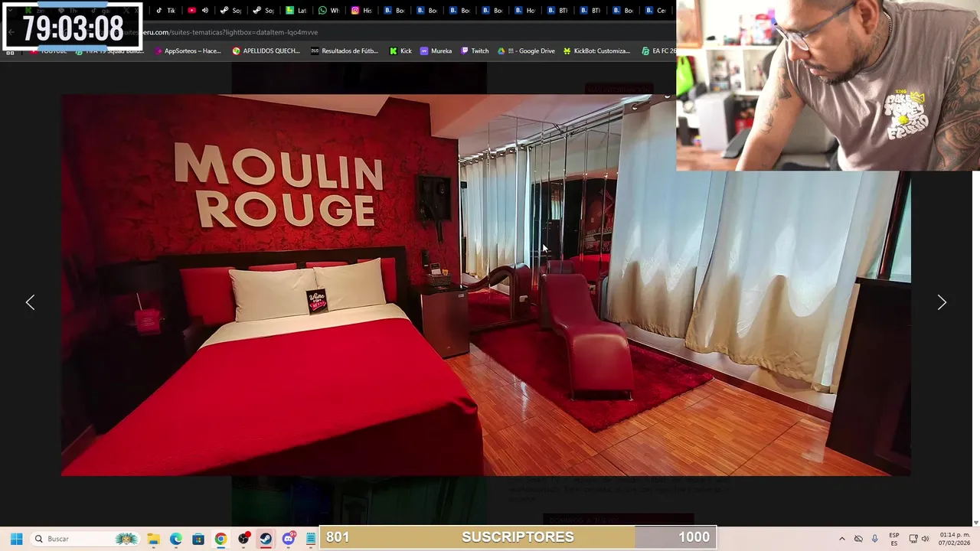Switch to the WhatsApp browser tab

[329, 11]
